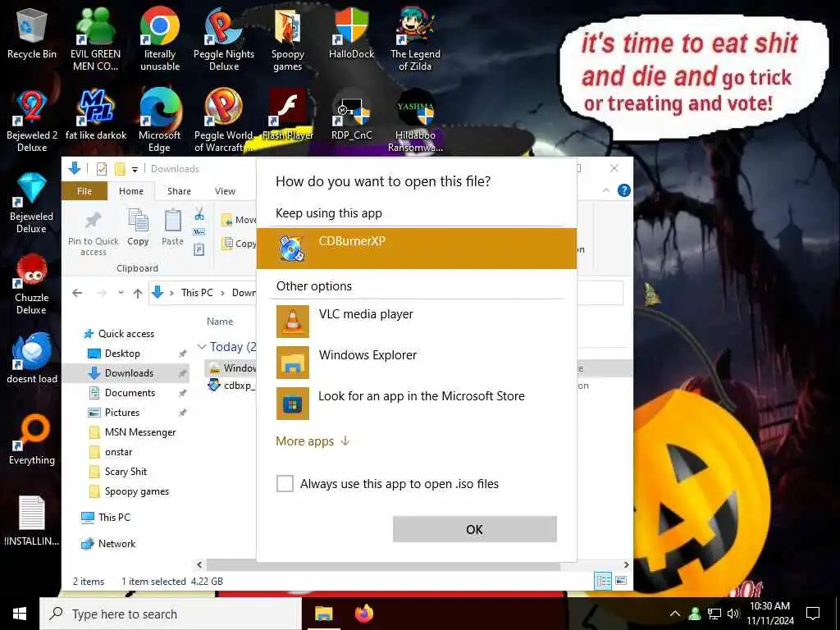Choose VLC media player option
Image resolution: width=840 pixels, height=630 pixels.
pos(416,321)
